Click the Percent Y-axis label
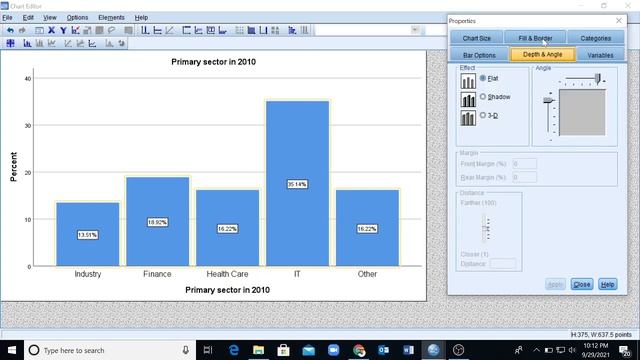This screenshot has width=640, height=360. (x=13, y=167)
